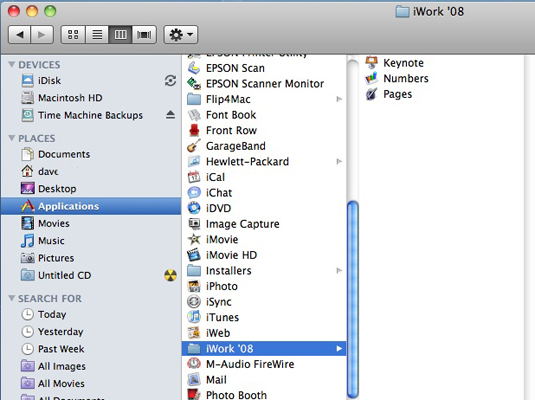The image size is (535, 400).
Task: Select EPSON Scan application
Action: pos(264,68)
